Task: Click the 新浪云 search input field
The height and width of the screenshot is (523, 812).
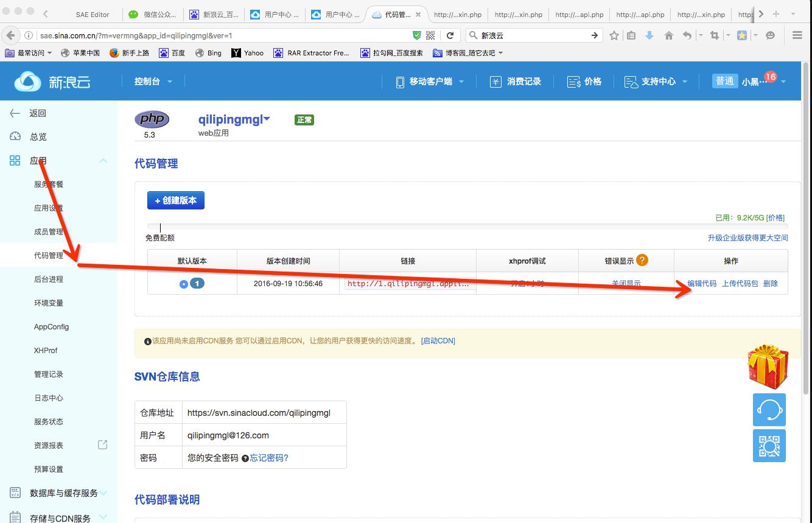Action: coord(533,35)
